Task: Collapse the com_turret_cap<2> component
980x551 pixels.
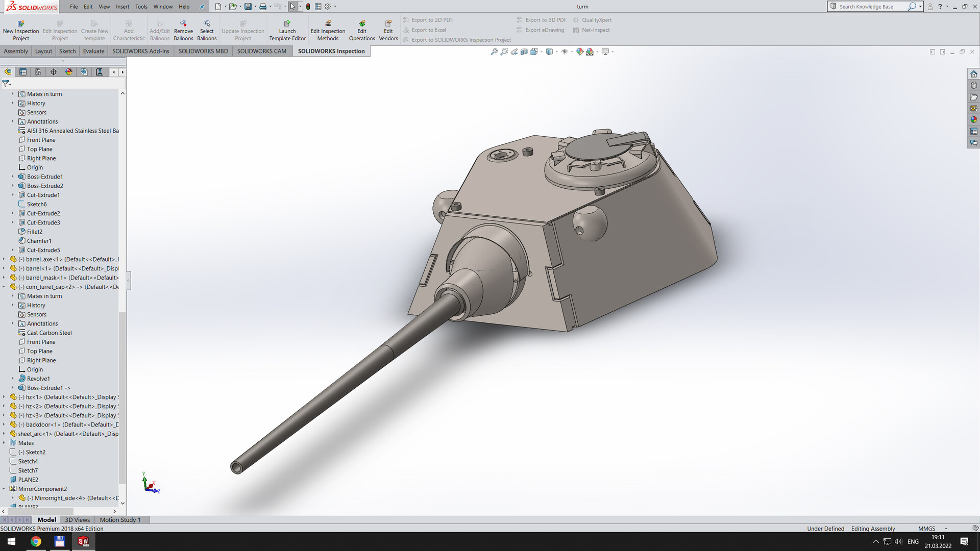Action: [x=4, y=287]
